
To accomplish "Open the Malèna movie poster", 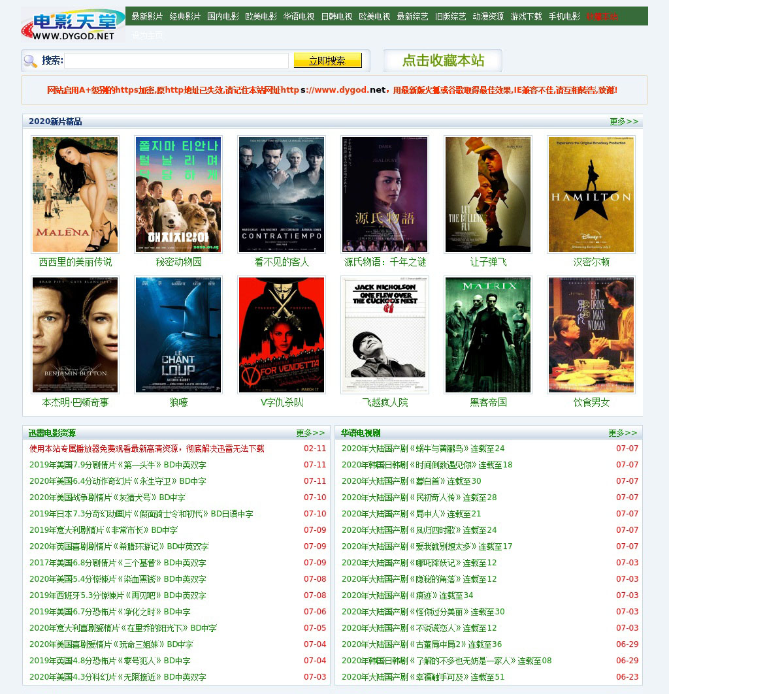I will click(75, 195).
